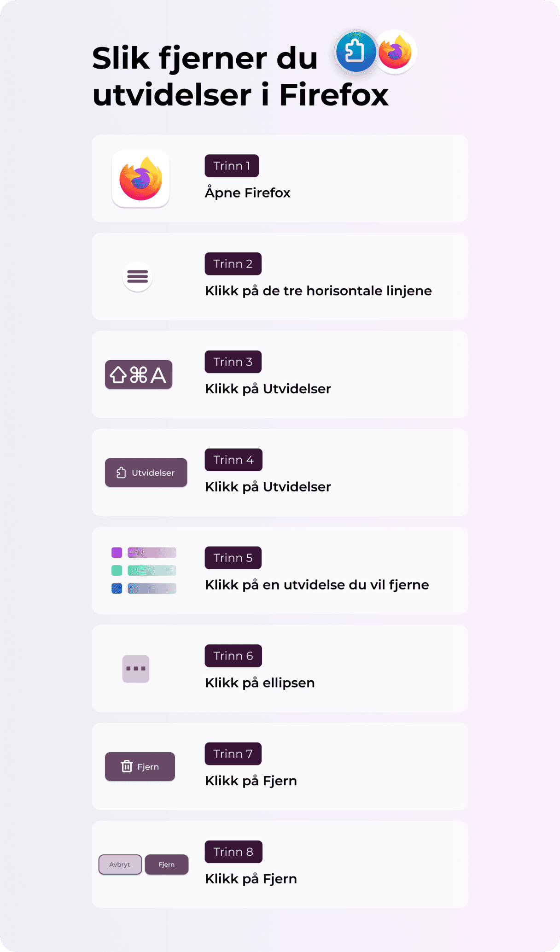Image resolution: width=560 pixels, height=952 pixels.
Task: Confirm with Fjern button next to Avbryt
Action: click(166, 864)
